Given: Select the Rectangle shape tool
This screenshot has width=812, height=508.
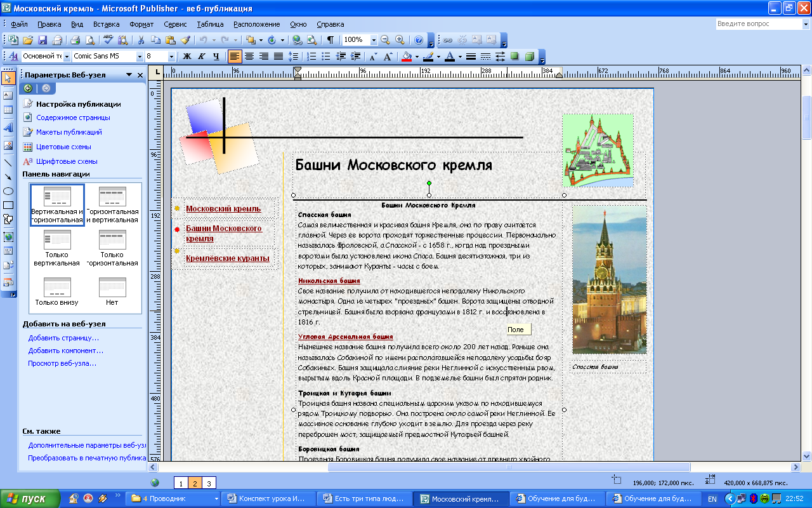Looking at the screenshot, I should [8, 205].
